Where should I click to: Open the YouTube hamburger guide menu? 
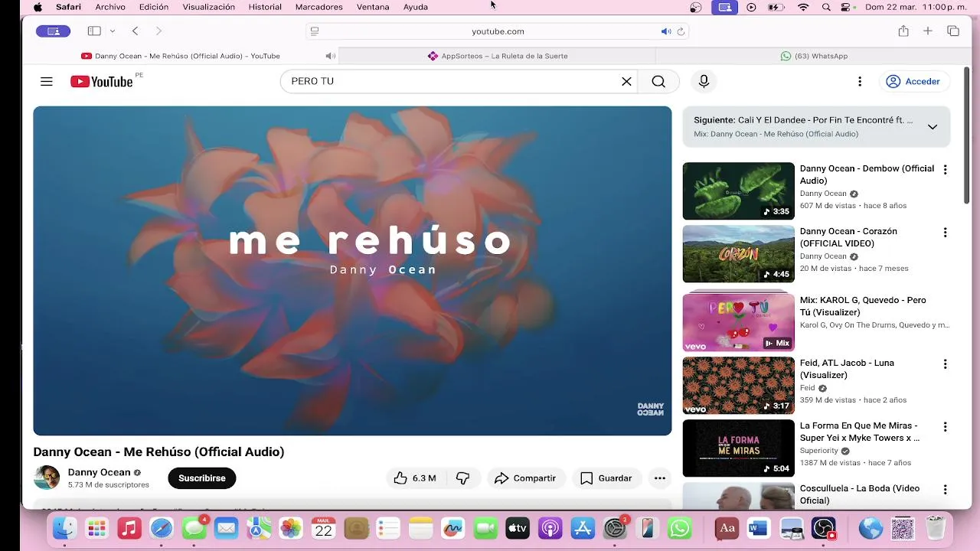(x=47, y=81)
